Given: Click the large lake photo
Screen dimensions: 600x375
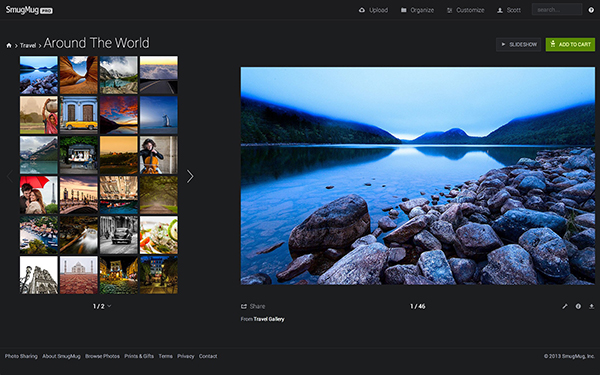Looking at the screenshot, I should pyautogui.click(x=418, y=176).
